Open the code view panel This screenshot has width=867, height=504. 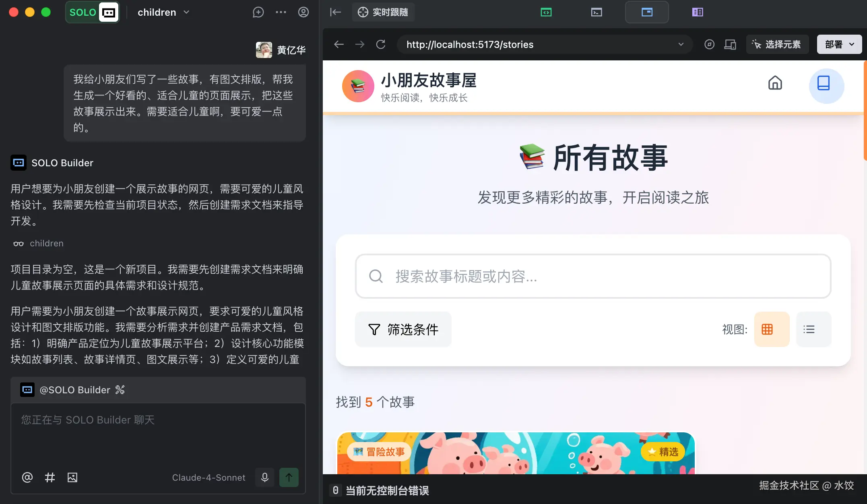pyautogui.click(x=546, y=12)
